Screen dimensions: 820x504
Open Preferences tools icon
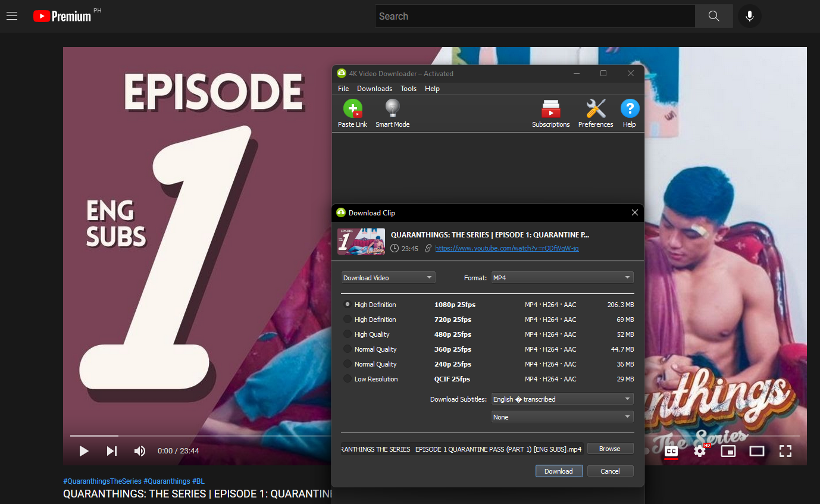595,109
